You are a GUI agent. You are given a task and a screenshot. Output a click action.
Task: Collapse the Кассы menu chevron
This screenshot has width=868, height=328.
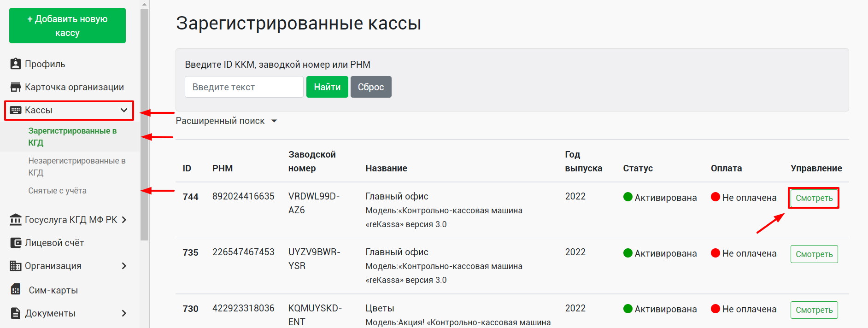pos(124,110)
